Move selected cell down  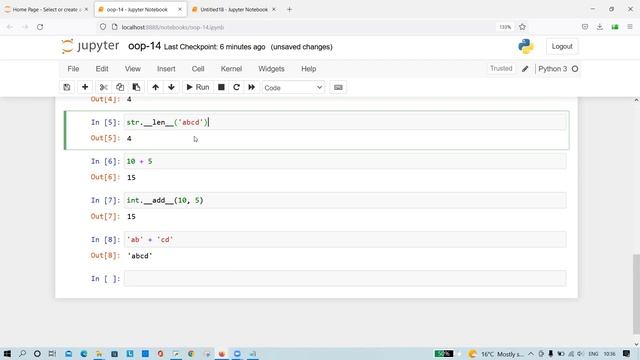[171, 87]
